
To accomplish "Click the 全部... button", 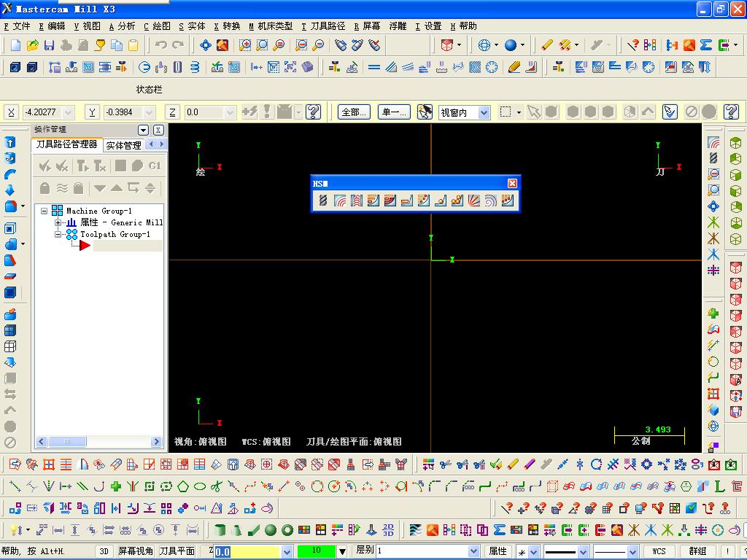I will tap(354, 112).
